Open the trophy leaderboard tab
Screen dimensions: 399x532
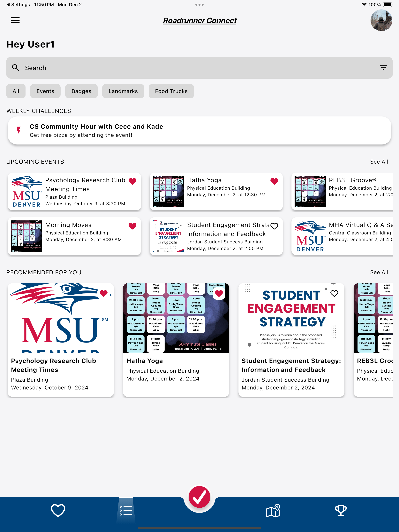pyautogui.click(x=341, y=510)
